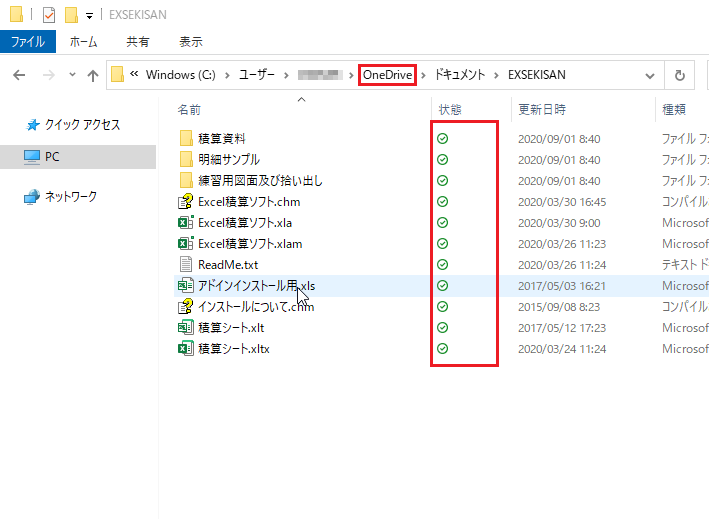Click ユーザー in the address path
The width and height of the screenshot is (709, 519).
[257, 75]
